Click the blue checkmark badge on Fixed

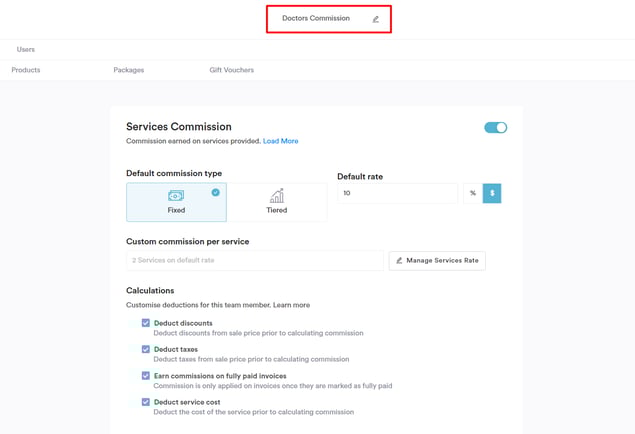pyautogui.click(x=215, y=192)
